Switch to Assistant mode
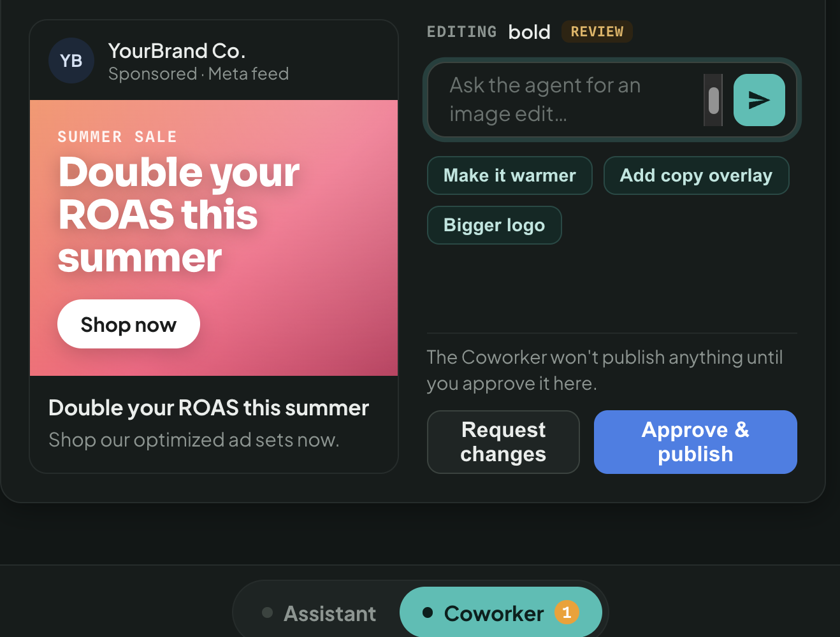Image resolution: width=840 pixels, height=637 pixels. 319,613
